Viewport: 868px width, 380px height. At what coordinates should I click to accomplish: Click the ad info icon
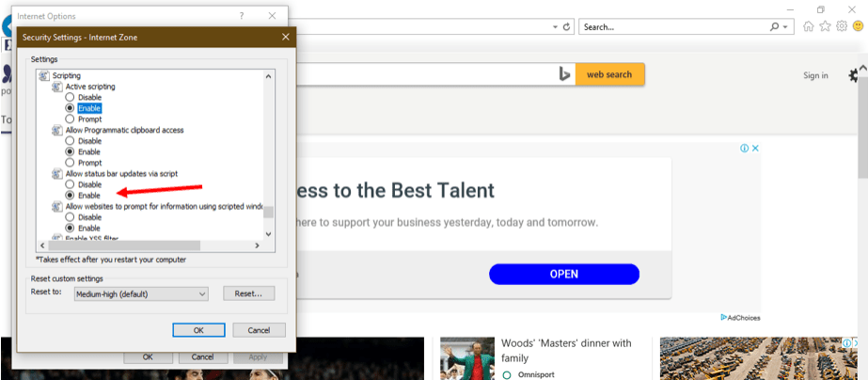tap(744, 148)
